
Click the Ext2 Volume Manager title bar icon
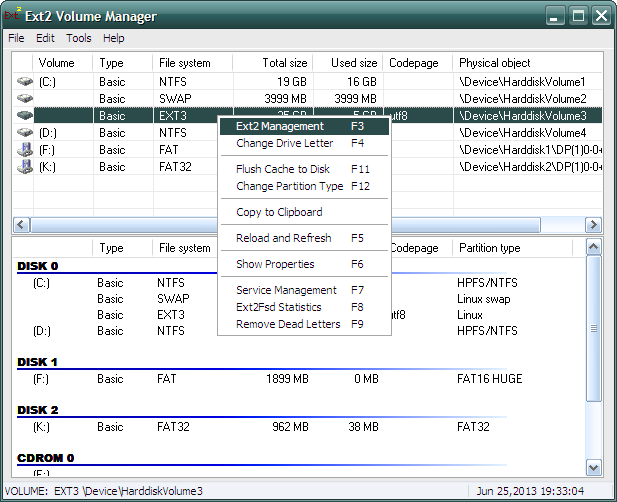pos(14,16)
